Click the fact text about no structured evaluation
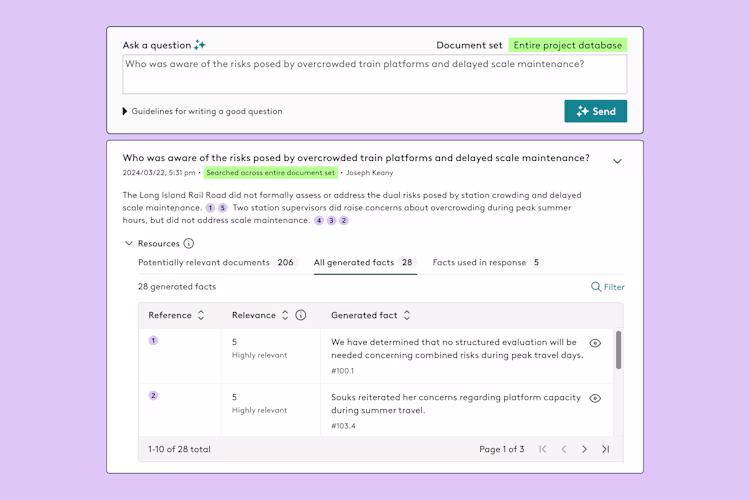The height and width of the screenshot is (500, 750). click(x=457, y=348)
